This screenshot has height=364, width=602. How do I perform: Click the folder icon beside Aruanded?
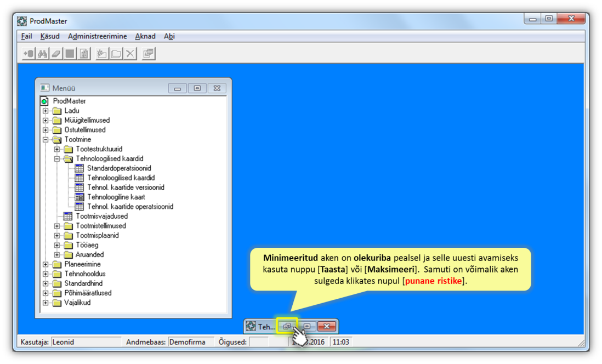69,254
